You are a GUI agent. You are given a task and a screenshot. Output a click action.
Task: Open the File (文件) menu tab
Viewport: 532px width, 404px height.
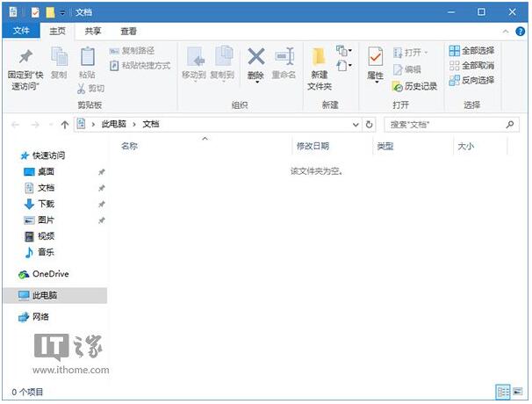click(21, 31)
